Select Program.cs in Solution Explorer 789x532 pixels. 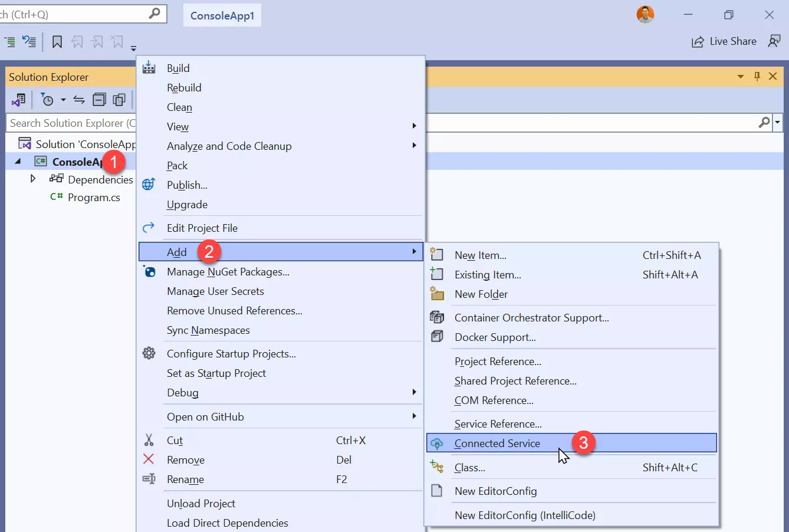(x=94, y=197)
